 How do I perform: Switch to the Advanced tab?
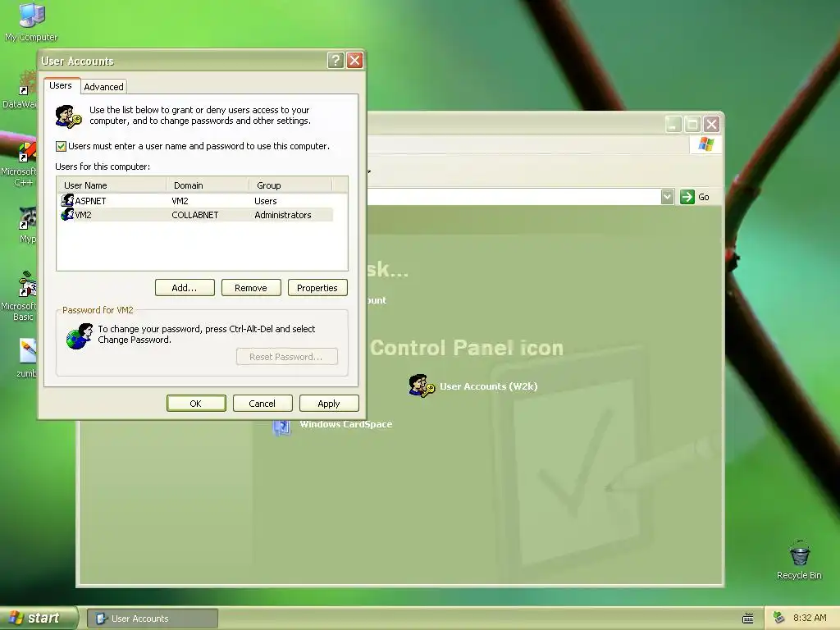pyautogui.click(x=103, y=87)
